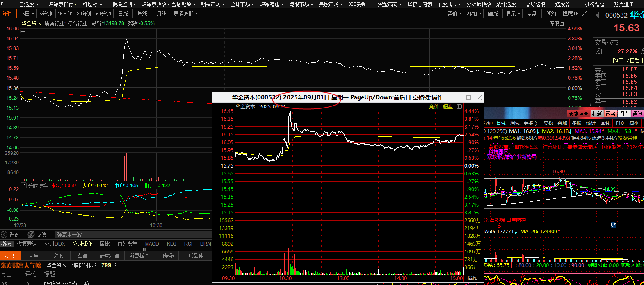Select the RSI indicator

(x=188, y=244)
